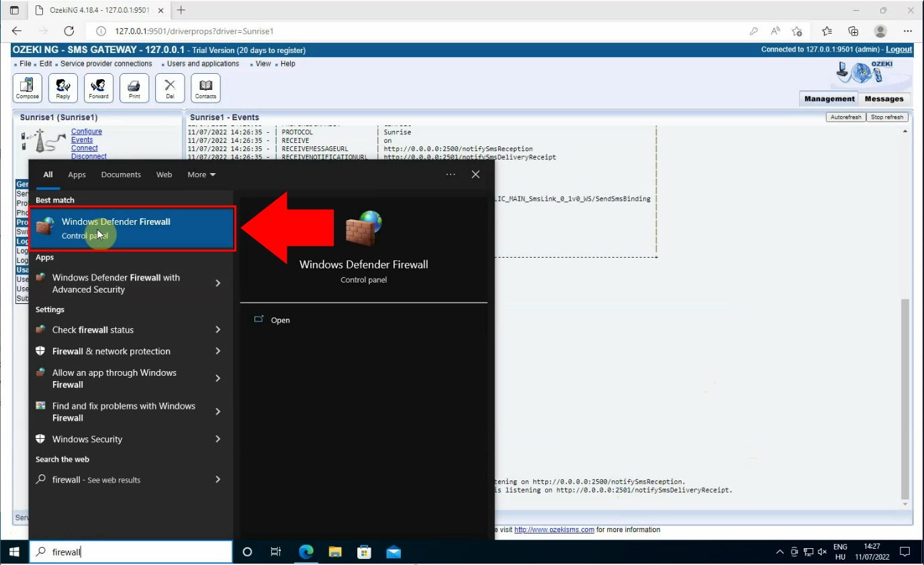The width and height of the screenshot is (924, 565).
Task: Open the Help menu
Action: [x=287, y=64]
